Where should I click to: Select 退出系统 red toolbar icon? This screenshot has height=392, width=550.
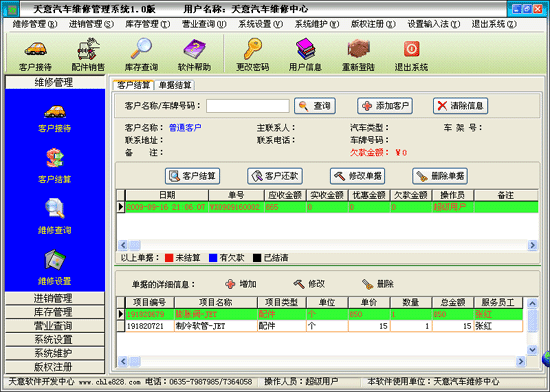tap(411, 55)
